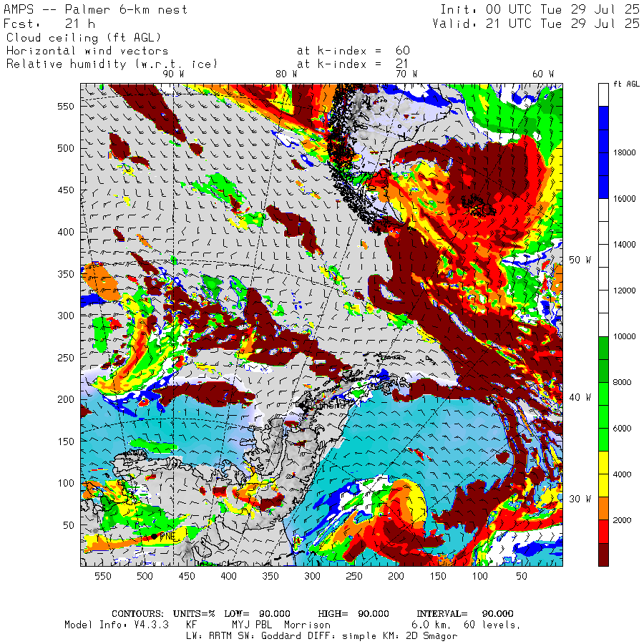Click the 'ft AGL' color scale unit label
Screen dimensions: 644x644
(x=626, y=84)
